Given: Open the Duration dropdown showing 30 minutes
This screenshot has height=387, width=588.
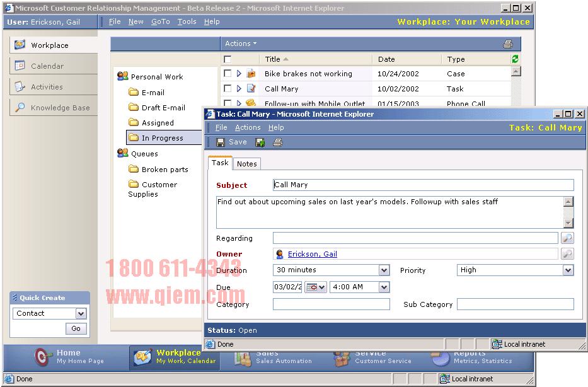Looking at the screenshot, I should [x=384, y=270].
